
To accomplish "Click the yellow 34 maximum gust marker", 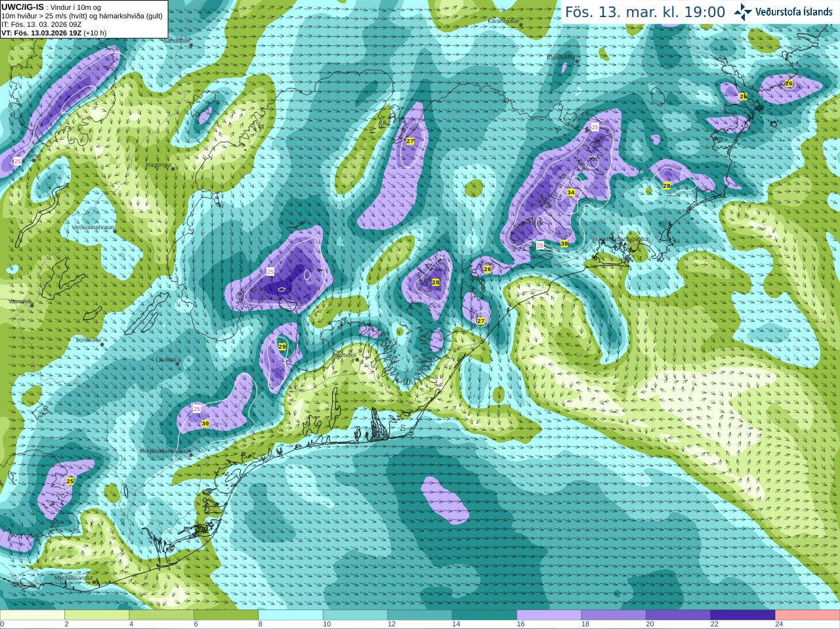I will [x=571, y=192].
